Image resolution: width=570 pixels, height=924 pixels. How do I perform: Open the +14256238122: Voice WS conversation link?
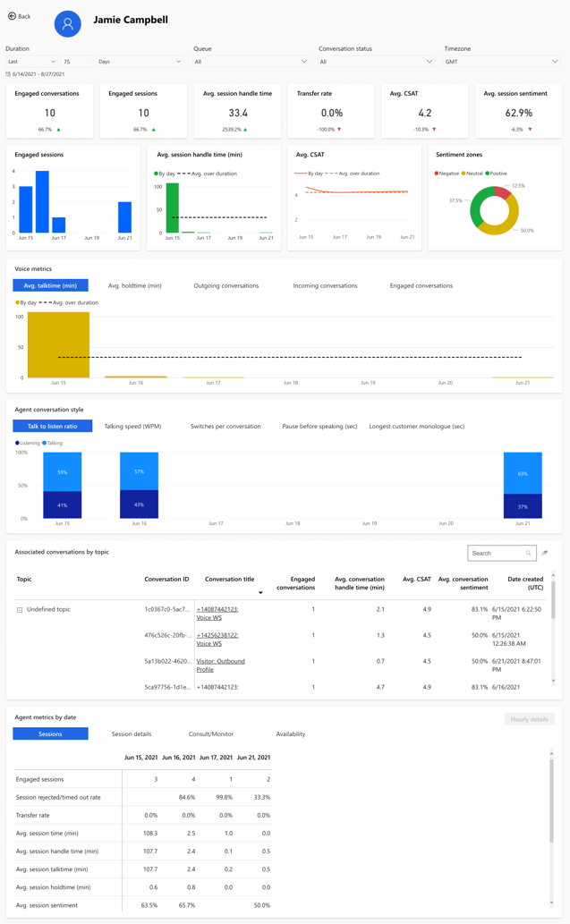click(x=217, y=640)
